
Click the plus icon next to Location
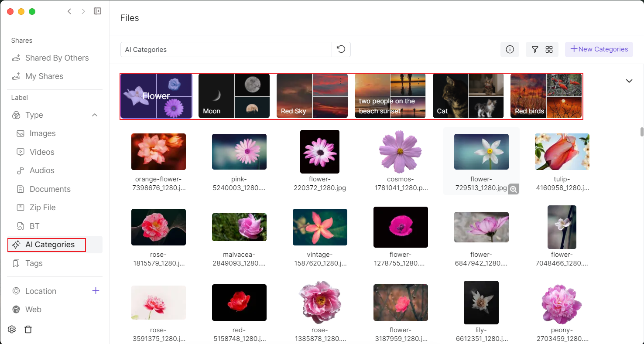pyautogui.click(x=96, y=291)
